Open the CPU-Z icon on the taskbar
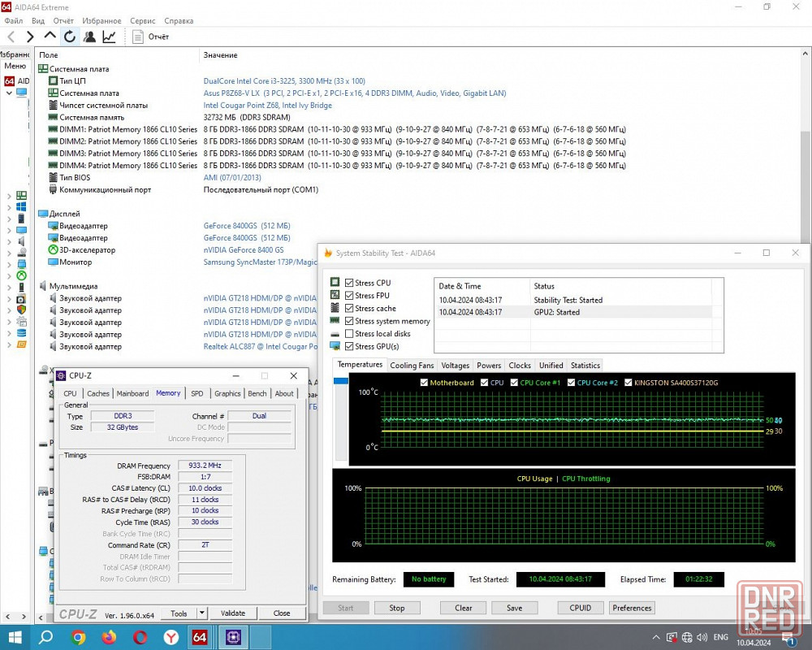The image size is (812, 650). coord(235,637)
